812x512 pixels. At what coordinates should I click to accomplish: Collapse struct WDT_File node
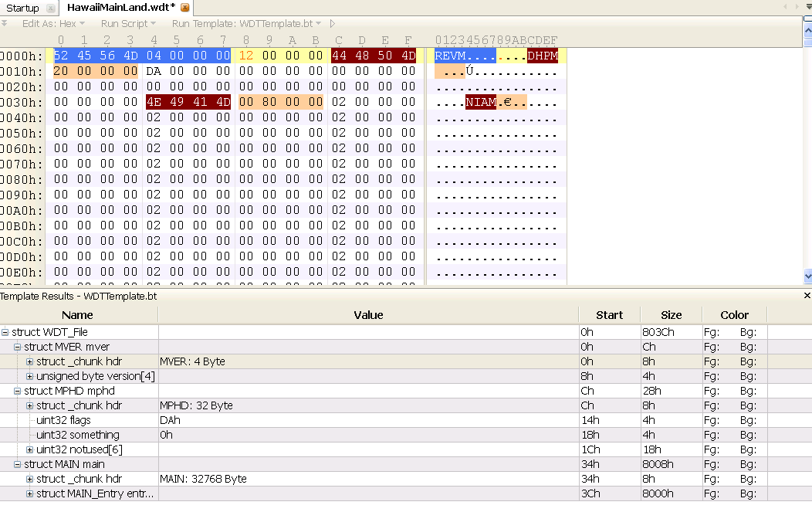click(5, 332)
